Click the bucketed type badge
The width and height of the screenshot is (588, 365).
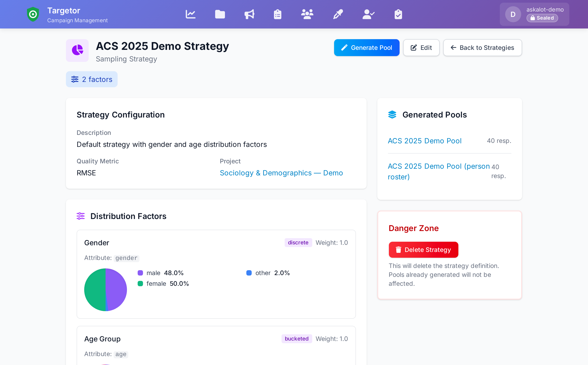tap(296, 339)
